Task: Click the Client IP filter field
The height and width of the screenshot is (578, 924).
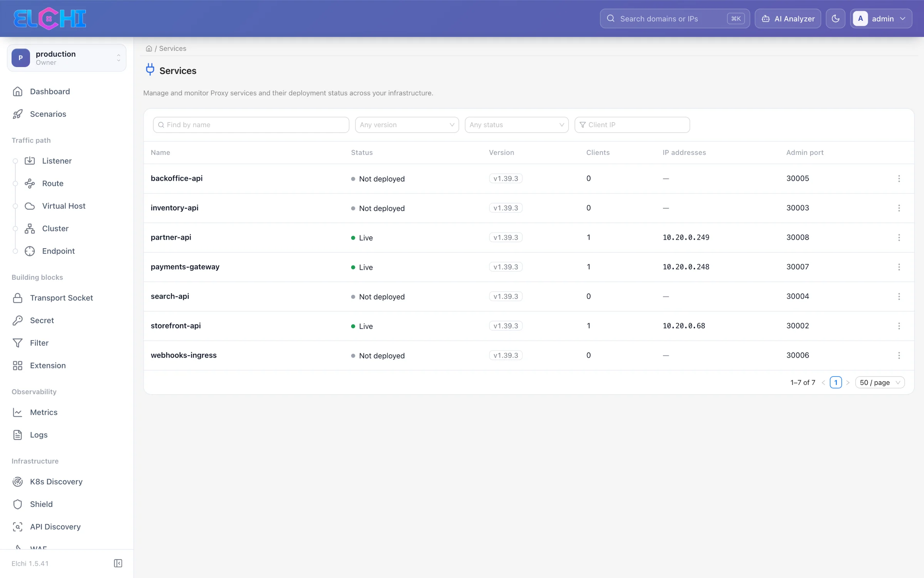Action: 632,125
